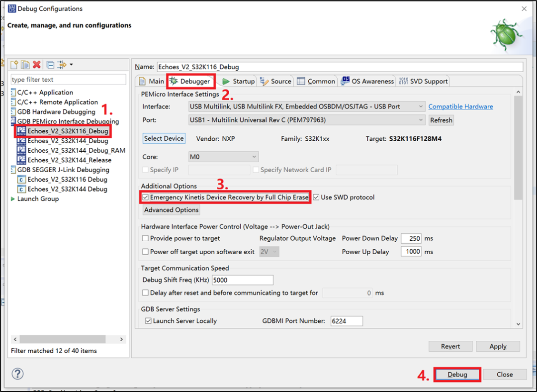Click the configuration Name field
Screen dimensions: 537x392
[x=340, y=67]
